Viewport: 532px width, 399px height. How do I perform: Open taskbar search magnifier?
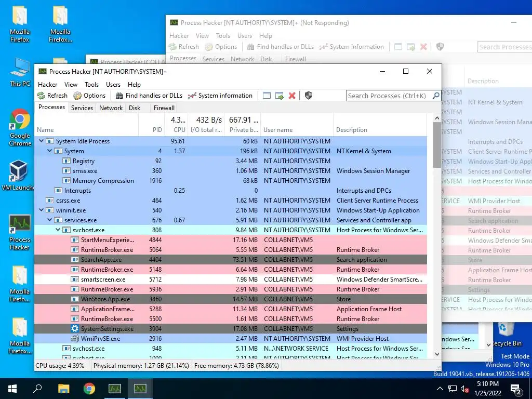point(37,389)
